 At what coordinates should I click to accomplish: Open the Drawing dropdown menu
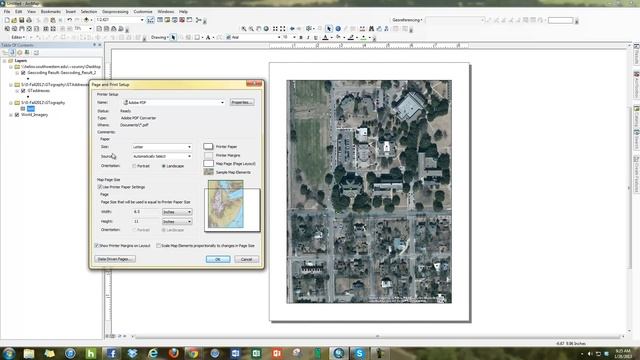(160, 38)
